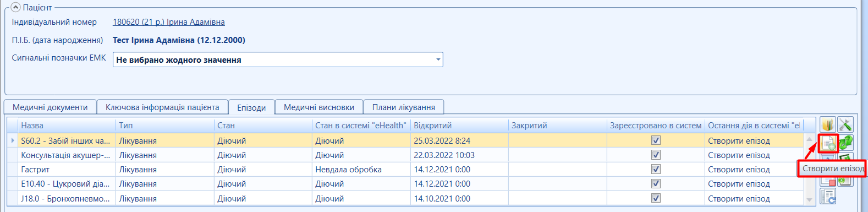
Task: Click the green chain link icon
Action: click(x=845, y=143)
